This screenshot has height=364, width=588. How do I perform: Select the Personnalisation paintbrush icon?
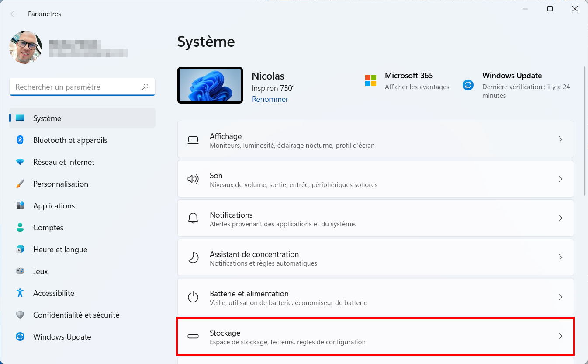tap(20, 184)
